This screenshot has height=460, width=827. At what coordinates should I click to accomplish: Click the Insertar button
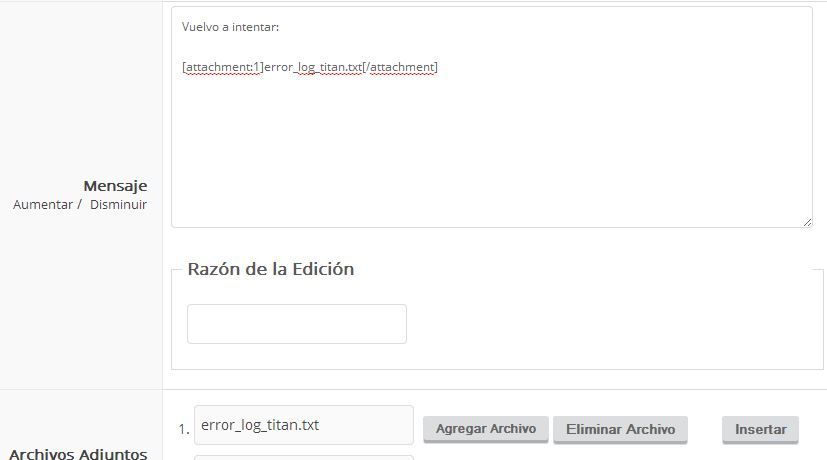[x=761, y=429]
